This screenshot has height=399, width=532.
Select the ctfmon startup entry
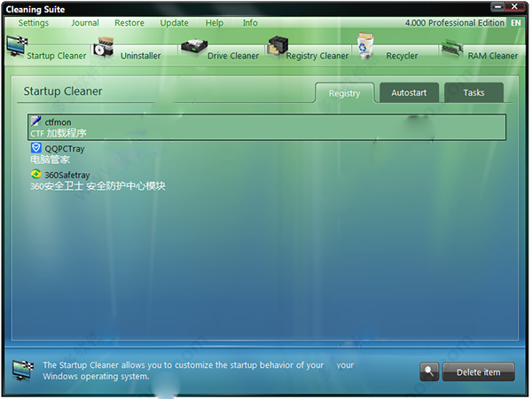[x=267, y=127]
